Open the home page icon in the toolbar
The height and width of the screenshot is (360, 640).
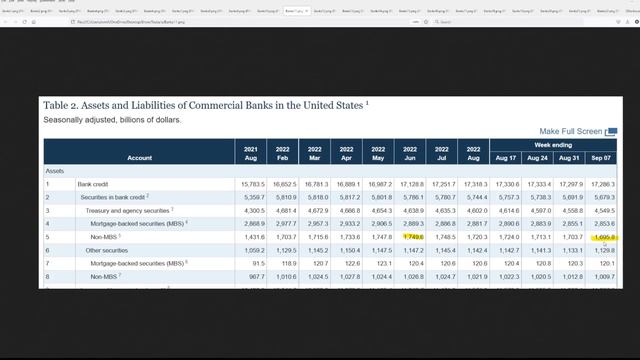point(33,22)
